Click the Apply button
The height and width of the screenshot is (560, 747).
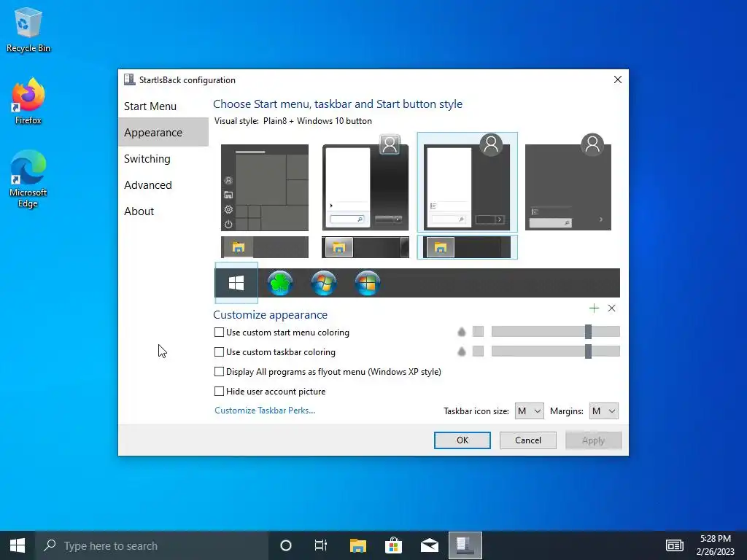coord(593,440)
